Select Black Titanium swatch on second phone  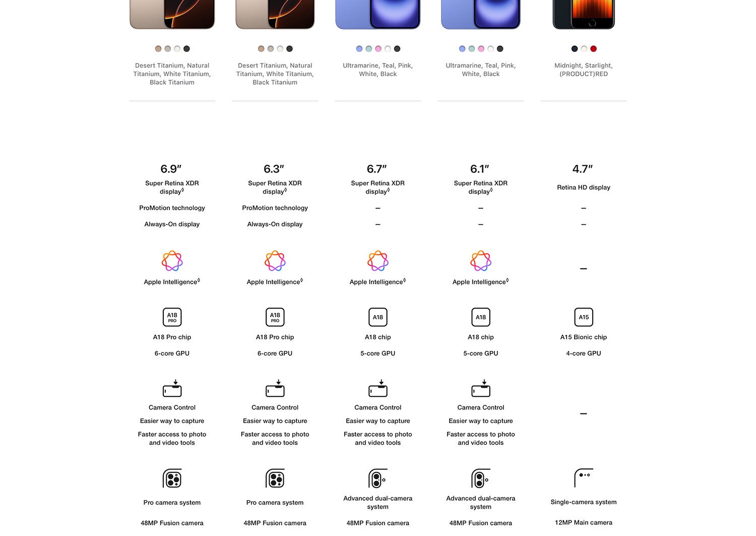(289, 49)
